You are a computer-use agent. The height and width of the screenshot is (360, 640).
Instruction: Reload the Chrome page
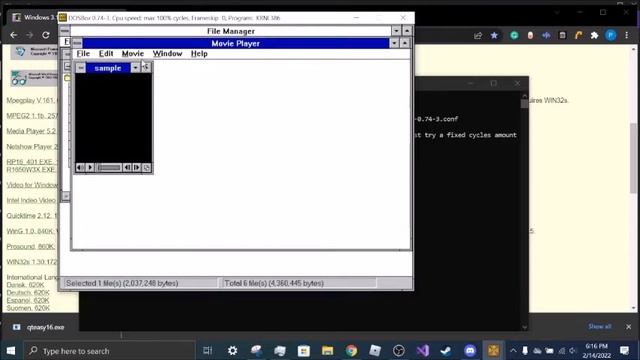pos(46,35)
